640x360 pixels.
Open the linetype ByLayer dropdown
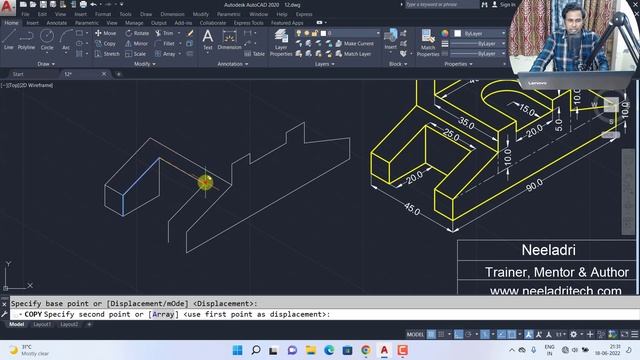tap(479, 53)
